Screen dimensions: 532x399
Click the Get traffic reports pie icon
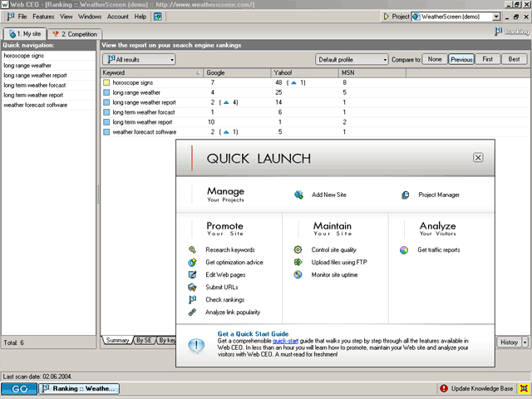click(x=404, y=250)
